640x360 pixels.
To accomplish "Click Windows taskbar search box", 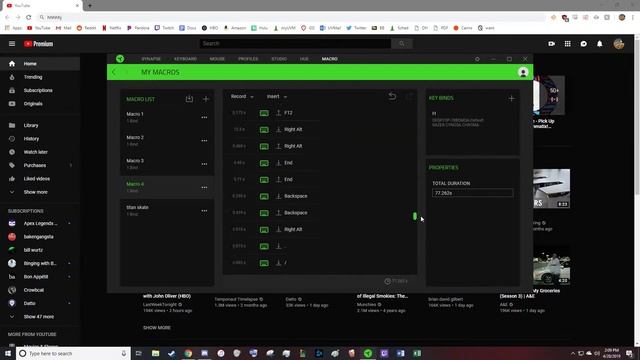I will pyautogui.click(x=73, y=353).
